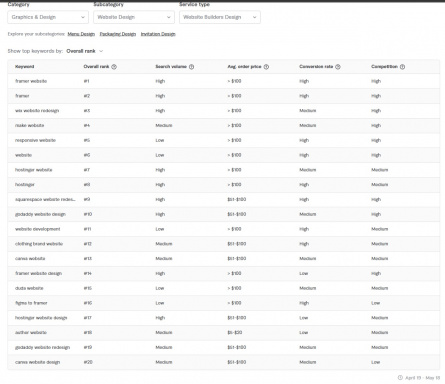Image resolution: width=445 pixels, height=384 pixels.
Task: Select the 'canva website design' keyword
Action: coord(37,362)
